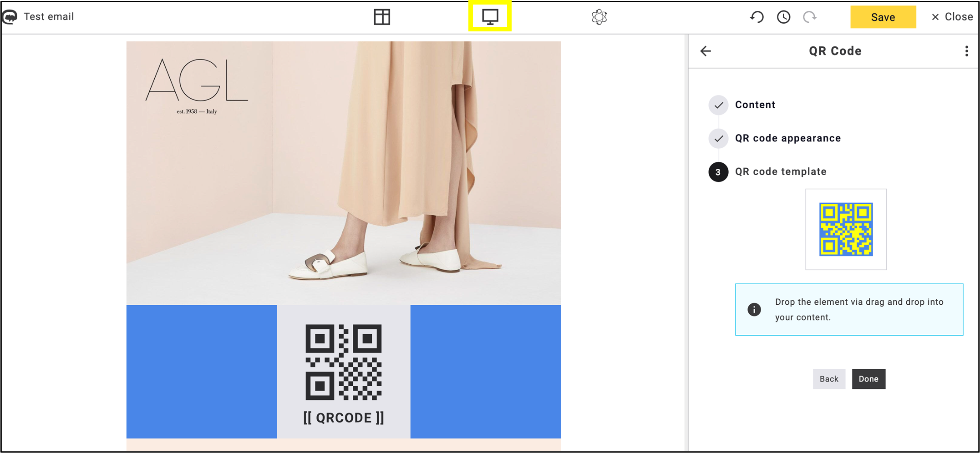Switch to desktop preview monitor icon

(x=490, y=17)
